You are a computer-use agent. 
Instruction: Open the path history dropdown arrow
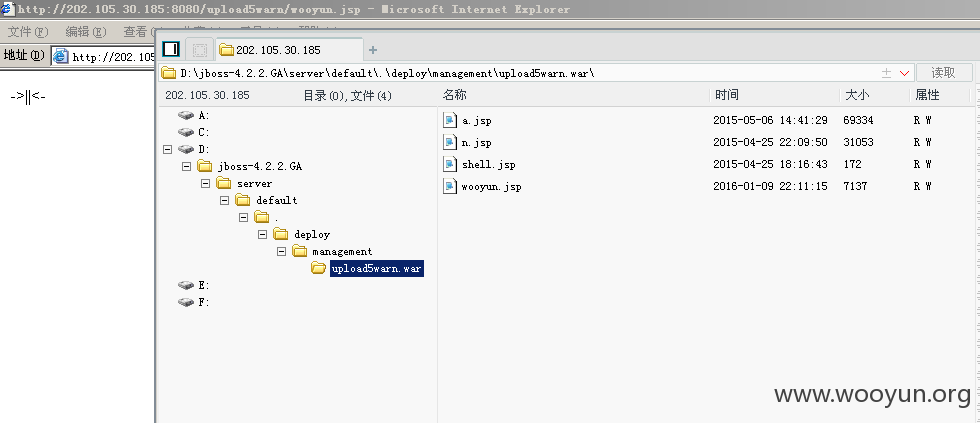(904, 73)
